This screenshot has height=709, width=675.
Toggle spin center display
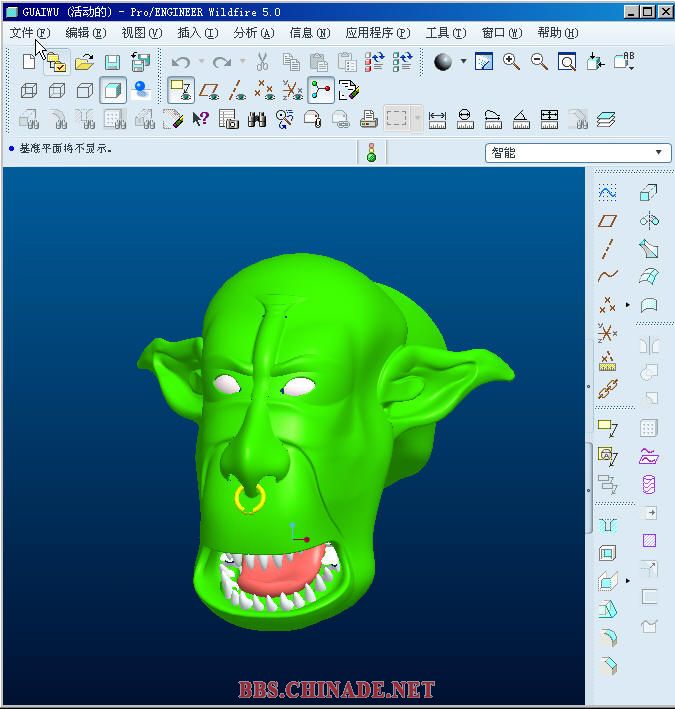[321, 90]
